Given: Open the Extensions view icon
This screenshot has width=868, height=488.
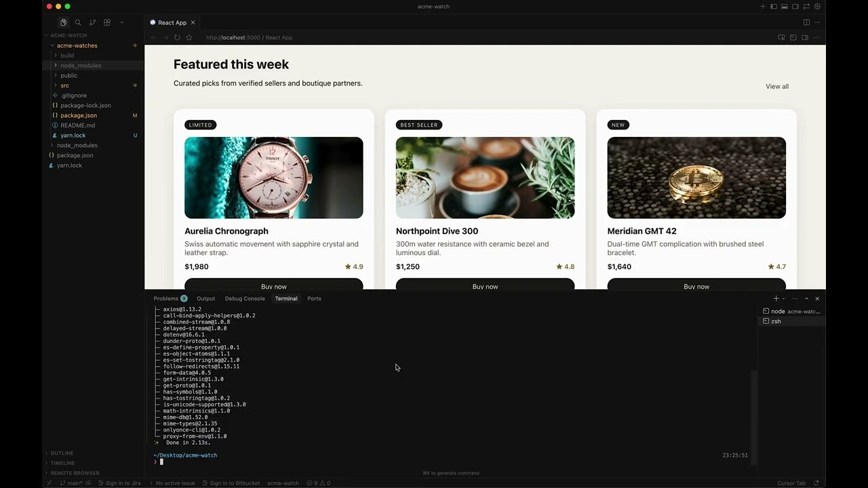Looking at the screenshot, I should (x=107, y=22).
